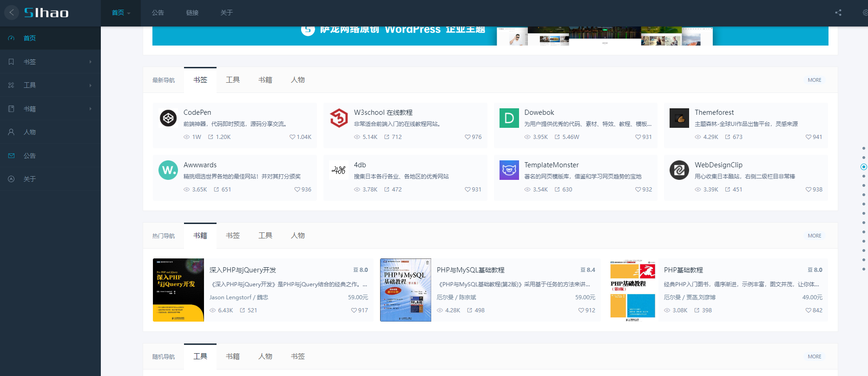
Task: Expand sidebar 工具 submenu arrow
Action: 91,85
